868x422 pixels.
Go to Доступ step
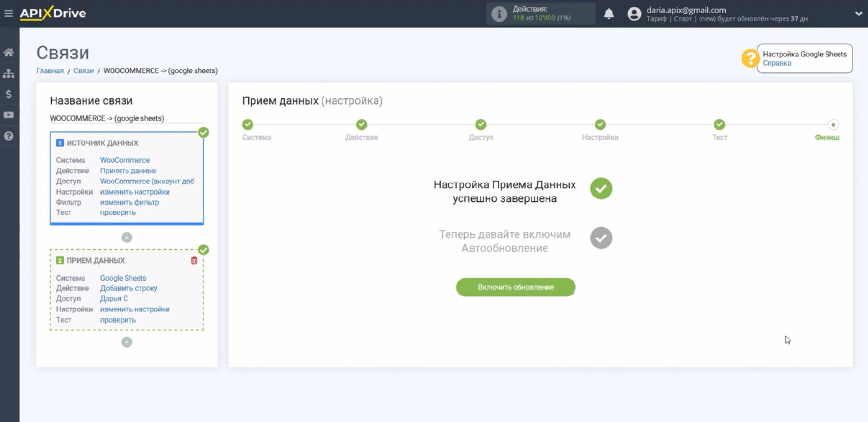coord(481,125)
